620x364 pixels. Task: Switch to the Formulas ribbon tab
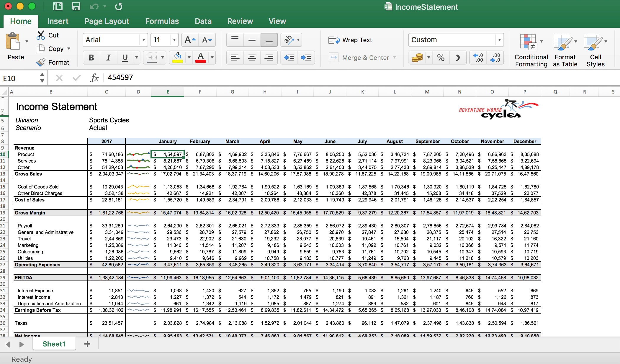coord(162,21)
